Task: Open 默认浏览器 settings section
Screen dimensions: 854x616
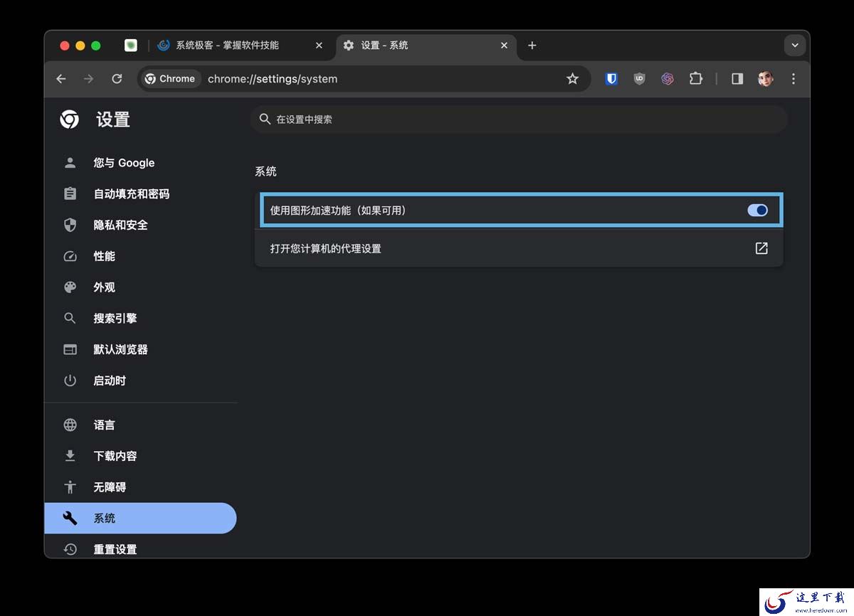Action: click(140, 349)
